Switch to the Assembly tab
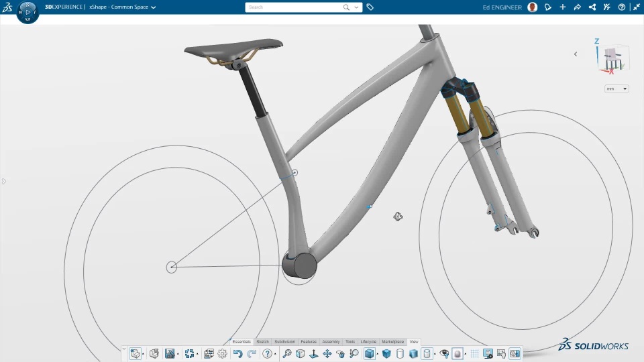The width and height of the screenshot is (644, 362). point(331,341)
